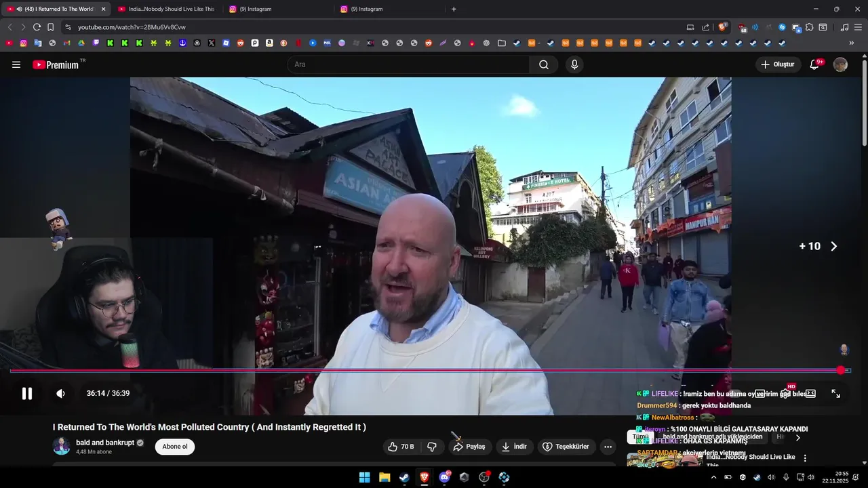The image size is (868, 488).
Task: Subscribe with the Abone ol button
Action: pos(174,447)
